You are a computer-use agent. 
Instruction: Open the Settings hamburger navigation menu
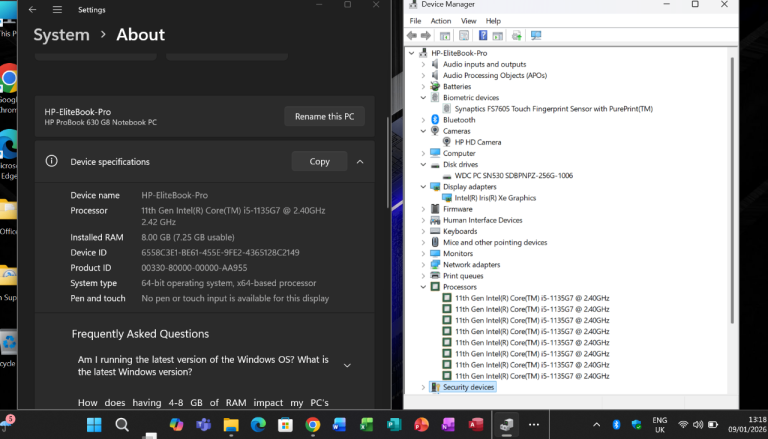(x=57, y=9)
